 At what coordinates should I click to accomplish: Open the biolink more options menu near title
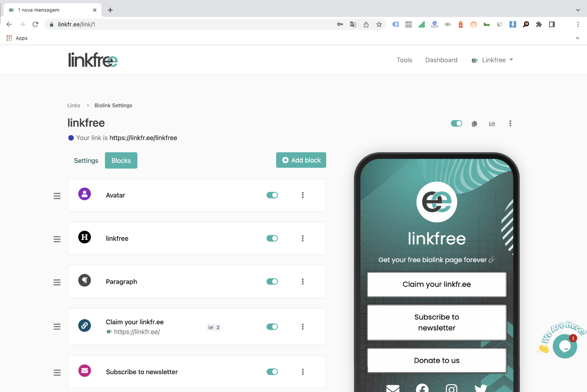pyautogui.click(x=510, y=123)
